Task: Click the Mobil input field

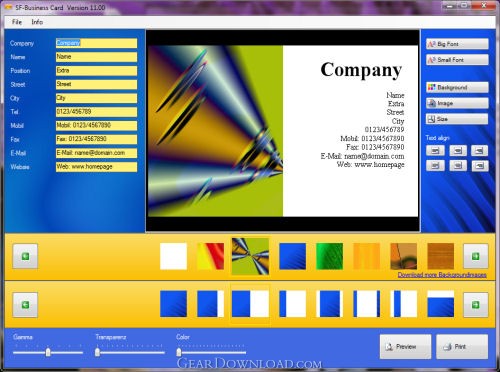Action: (96, 126)
